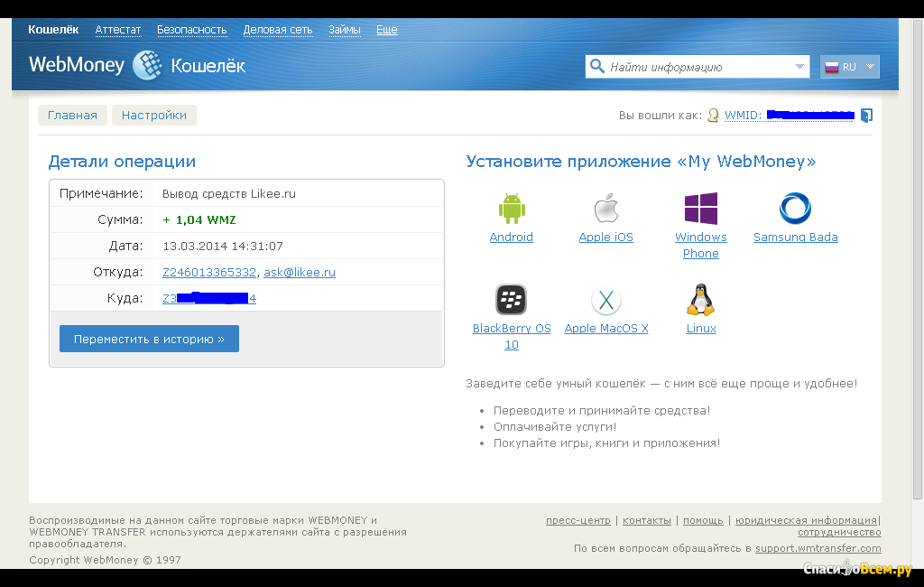
Task: Open the redacted recipient purse link
Action: coord(209,298)
